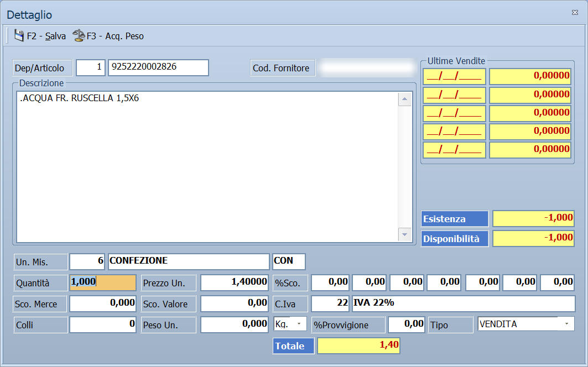Click the Quantità button
This screenshot has height=367, width=588.
40,282
